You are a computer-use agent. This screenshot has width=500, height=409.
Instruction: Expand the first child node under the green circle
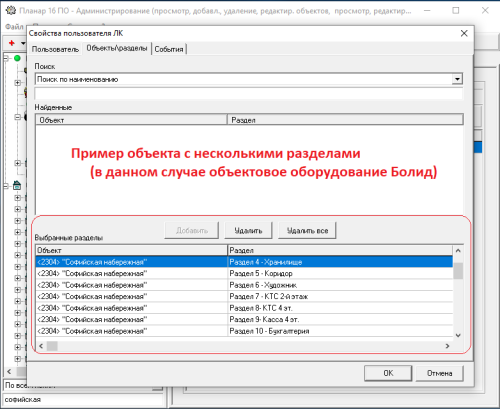point(17,82)
